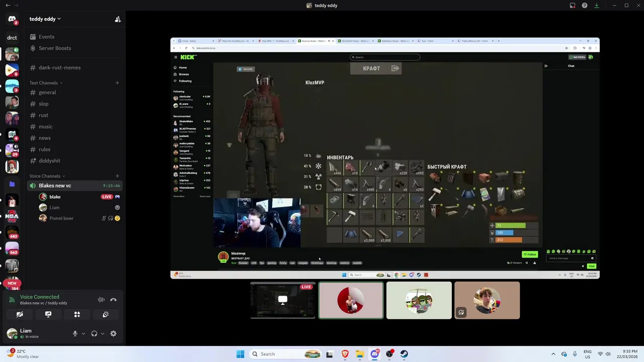
Task: Click blake's LIVE stream badge
Action: tap(107, 197)
